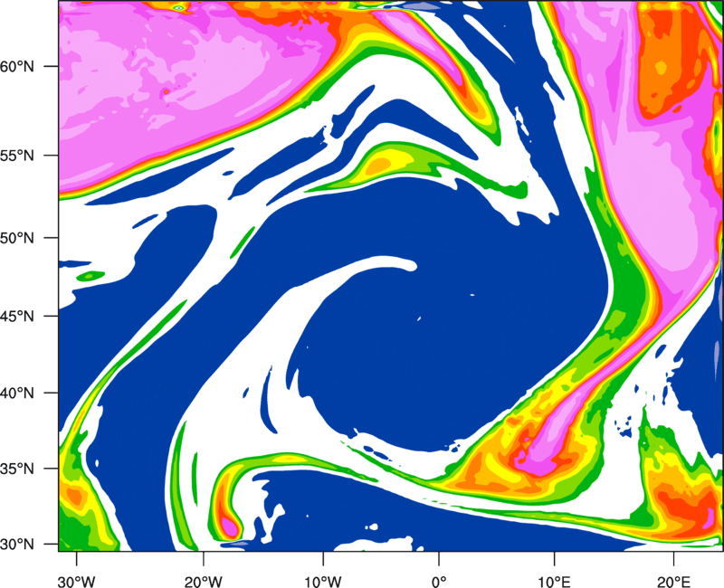Screen dimensions: 724x588
Task: Click the 35°N latitude label
Action: (x=17, y=469)
